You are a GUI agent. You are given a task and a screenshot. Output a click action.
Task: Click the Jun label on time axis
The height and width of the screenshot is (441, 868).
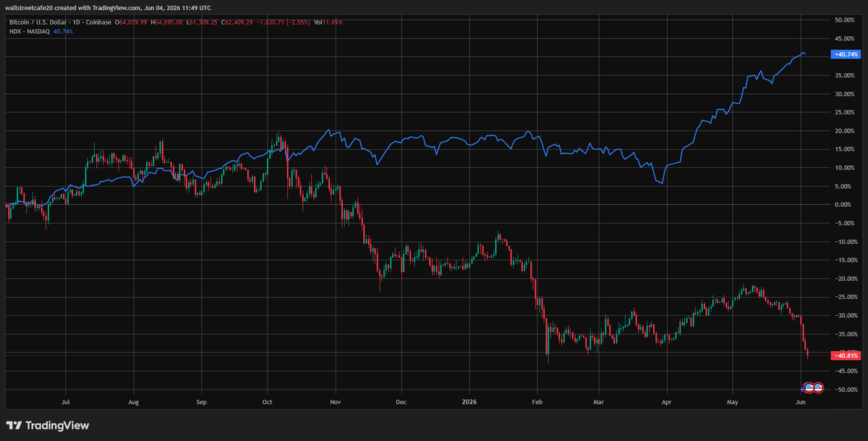(x=800, y=400)
